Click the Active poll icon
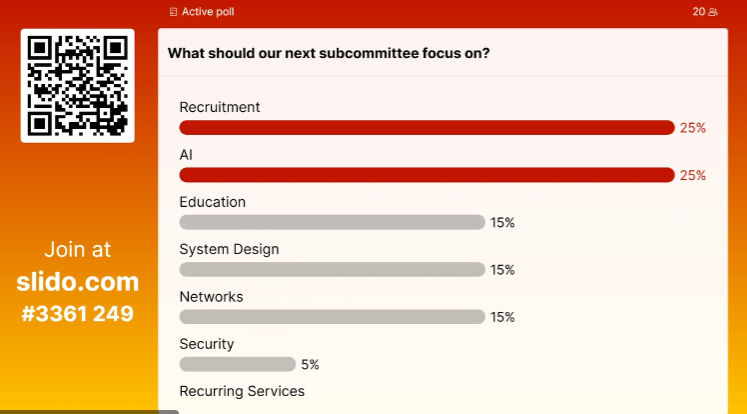Image resolution: width=747 pixels, height=414 pixels. [174, 12]
